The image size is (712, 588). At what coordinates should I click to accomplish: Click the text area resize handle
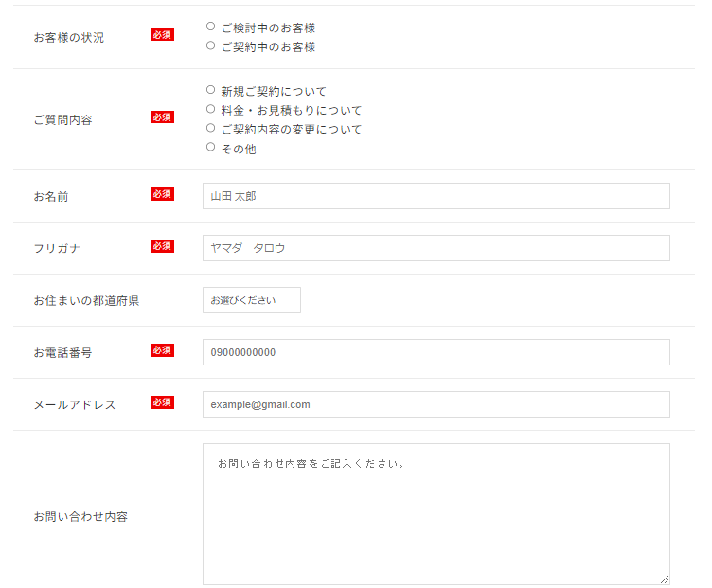[665, 579]
